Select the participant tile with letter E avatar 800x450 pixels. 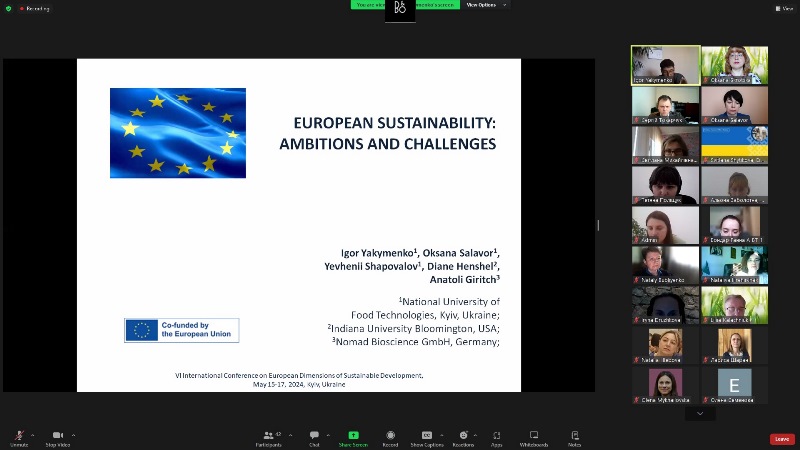click(x=735, y=385)
